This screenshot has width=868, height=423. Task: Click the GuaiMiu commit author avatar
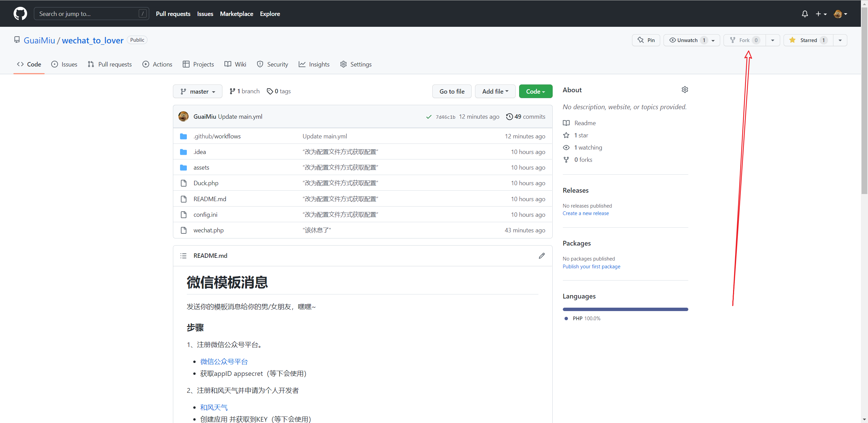(183, 116)
